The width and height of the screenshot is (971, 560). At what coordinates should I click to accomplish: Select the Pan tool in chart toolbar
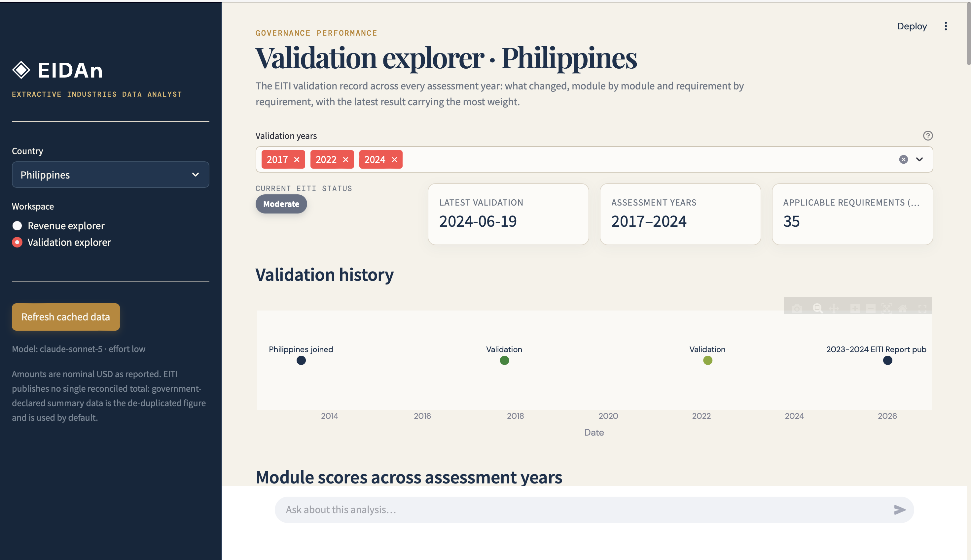tap(834, 308)
